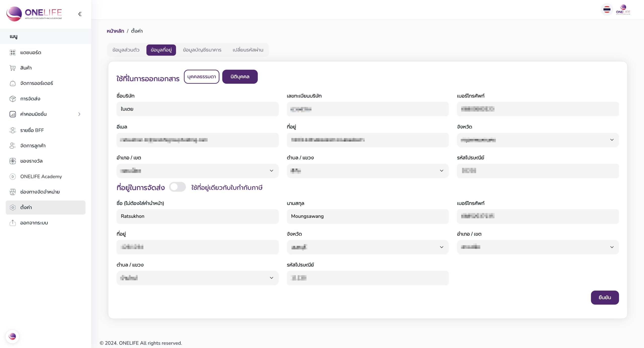644x348 pixels.
Task: Select the นิติบุคคล juristic person option
Action: pos(240,77)
